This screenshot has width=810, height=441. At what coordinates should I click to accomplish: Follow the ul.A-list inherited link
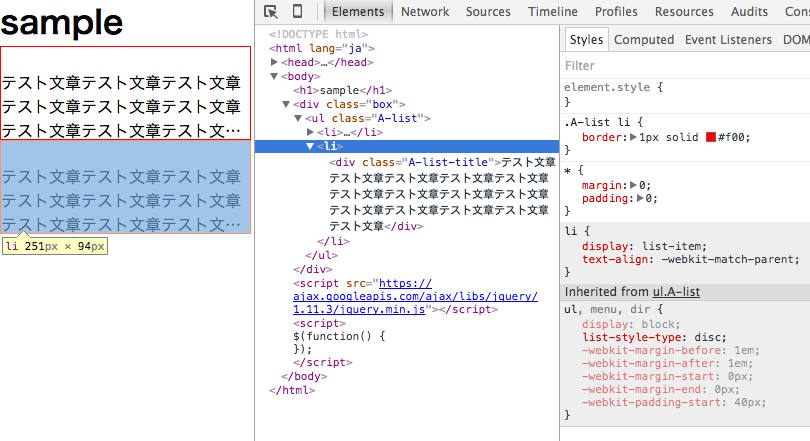tap(676, 292)
